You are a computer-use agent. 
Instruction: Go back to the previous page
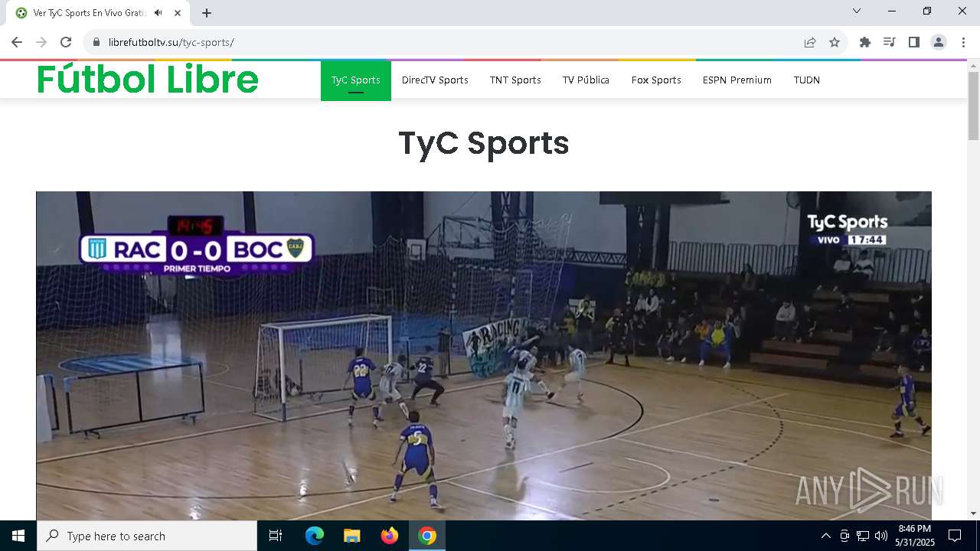tap(17, 42)
